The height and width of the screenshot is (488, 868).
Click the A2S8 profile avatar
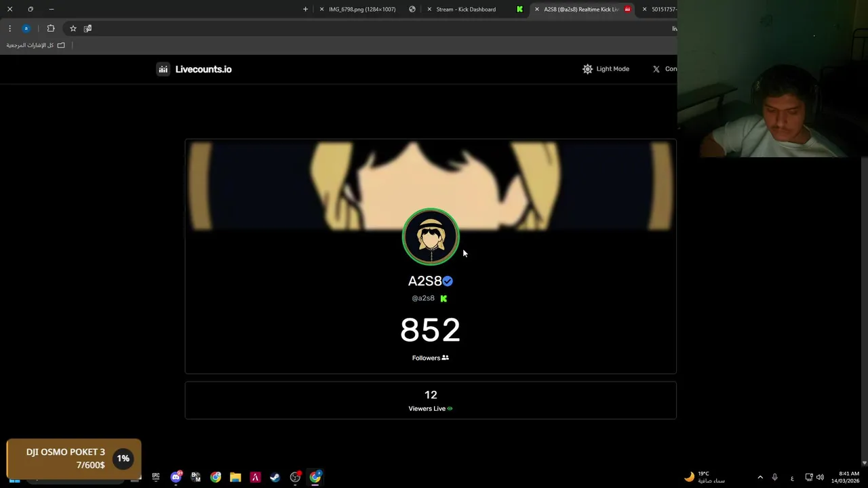[431, 237]
